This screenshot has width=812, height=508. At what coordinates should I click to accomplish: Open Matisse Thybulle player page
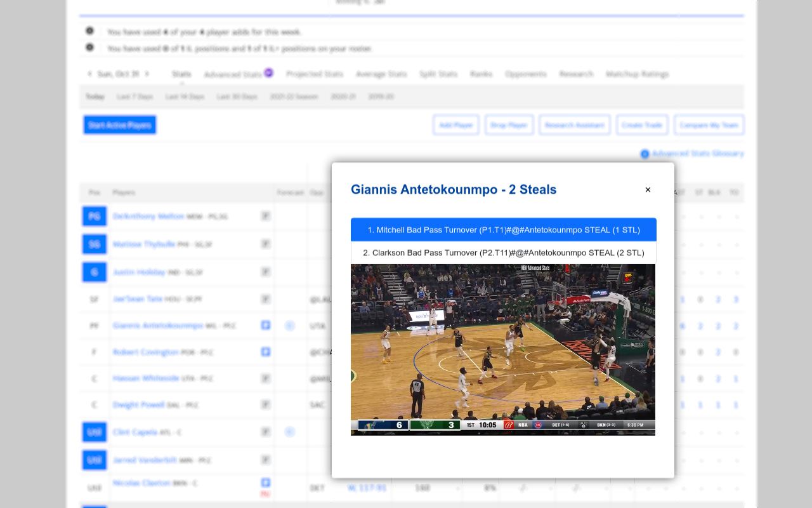[144, 244]
